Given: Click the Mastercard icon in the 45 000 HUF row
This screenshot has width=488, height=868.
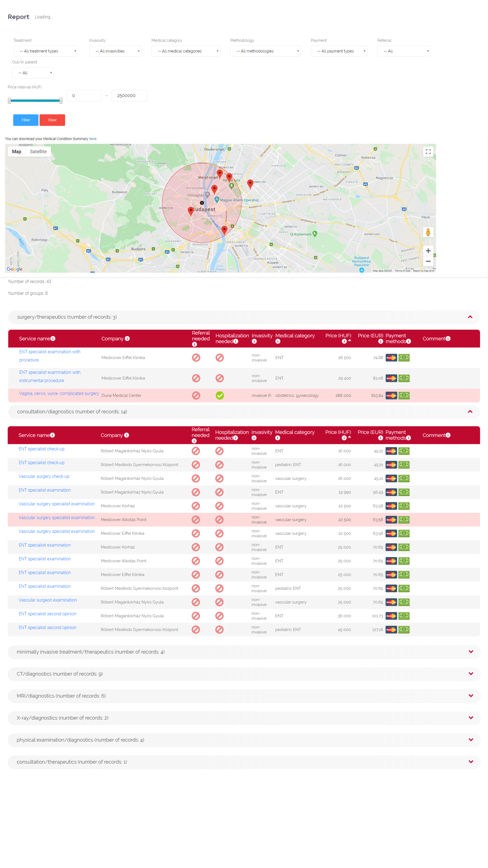Looking at the screenshot, I should (391, 630).
